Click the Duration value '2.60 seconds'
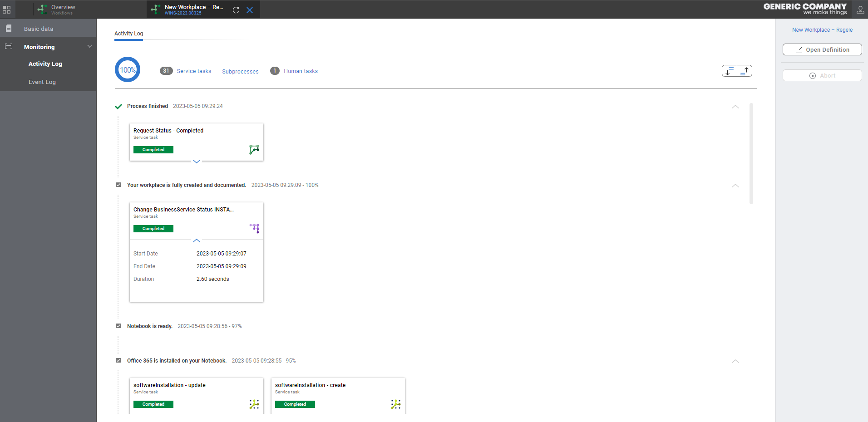Image resolution: width=868 pixels, height=422 pixels. [x=213, y=279]
